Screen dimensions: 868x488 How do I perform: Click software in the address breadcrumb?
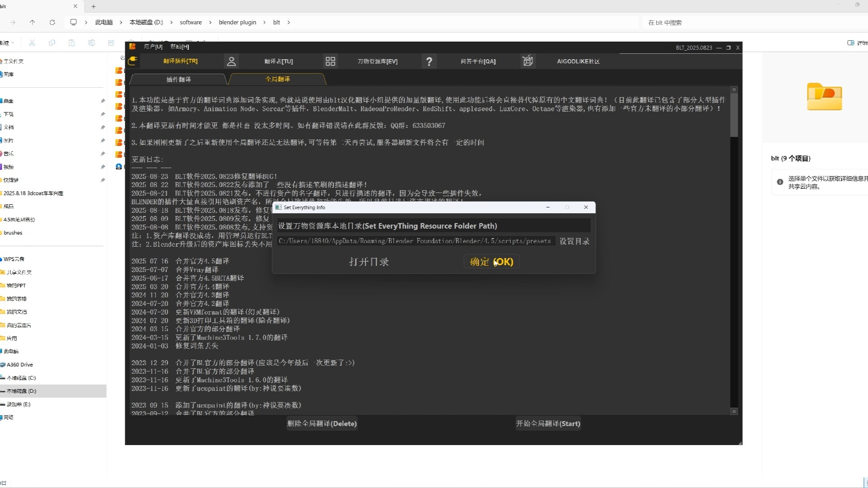point(191,22)
